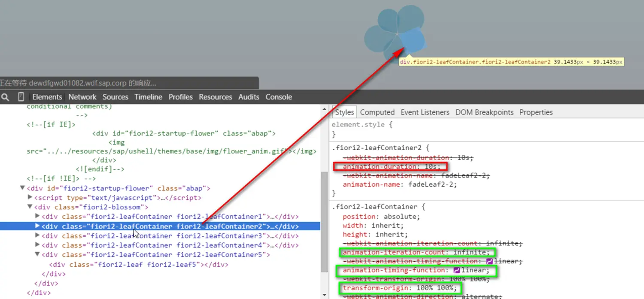Click the DevTools search magnifier icon
The height and width of the screenshot is (299, 644).
5,97
